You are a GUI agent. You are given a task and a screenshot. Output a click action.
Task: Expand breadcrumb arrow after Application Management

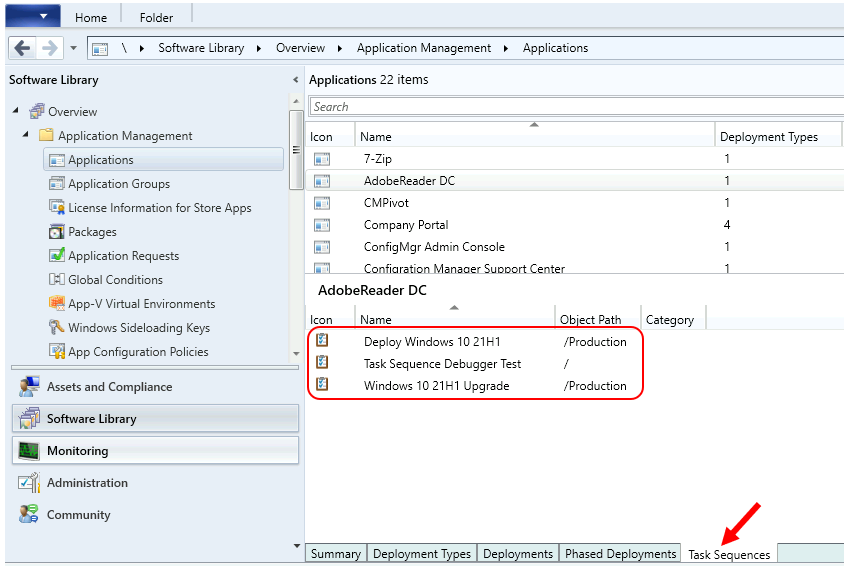[x=506, y=48]
